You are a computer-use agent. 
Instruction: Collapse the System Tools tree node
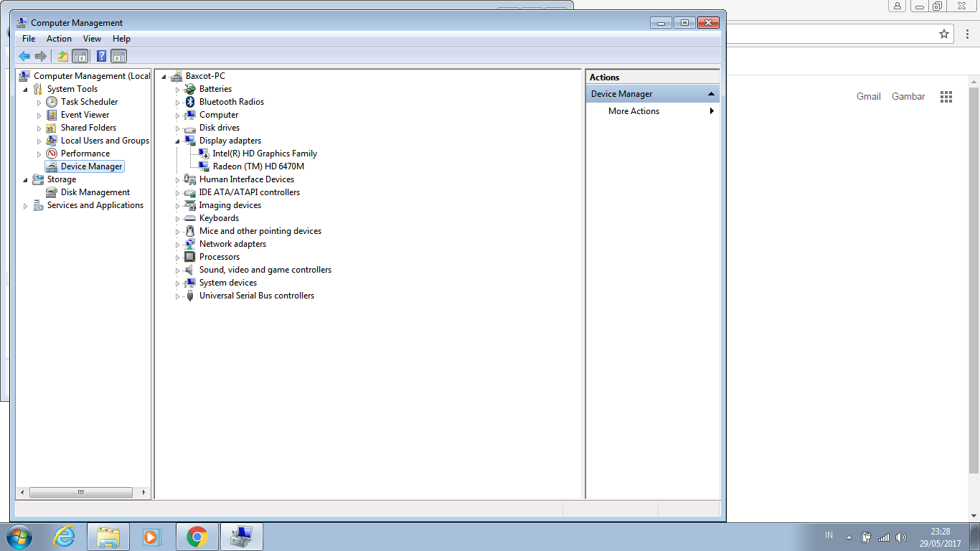coord(26,90)
